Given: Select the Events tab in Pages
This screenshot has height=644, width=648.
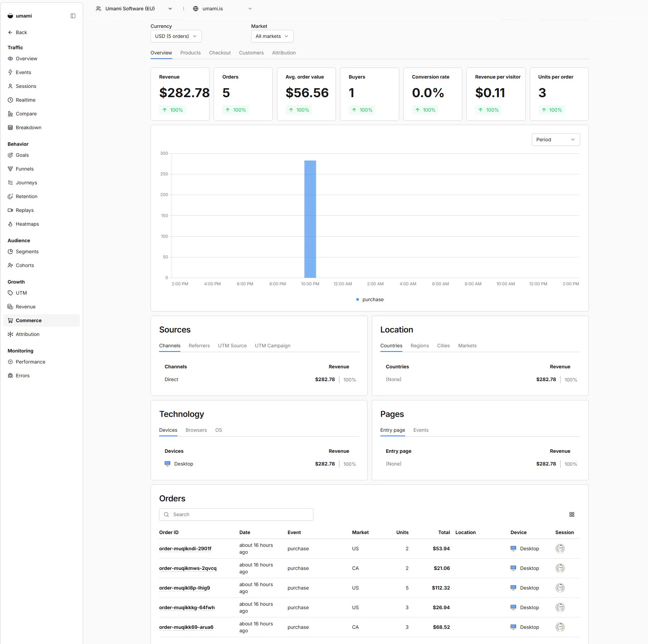Looking at the screenshot, I should [x=421, y=430].
